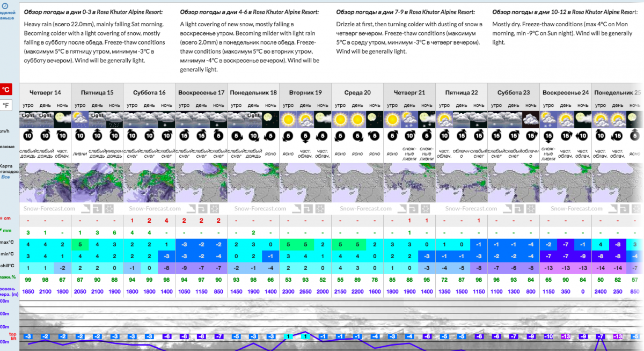This screenshot has height=351, width=644.
Task: Click Thursday 14 morning light rain icon
Action: click(x=28, y=119)
